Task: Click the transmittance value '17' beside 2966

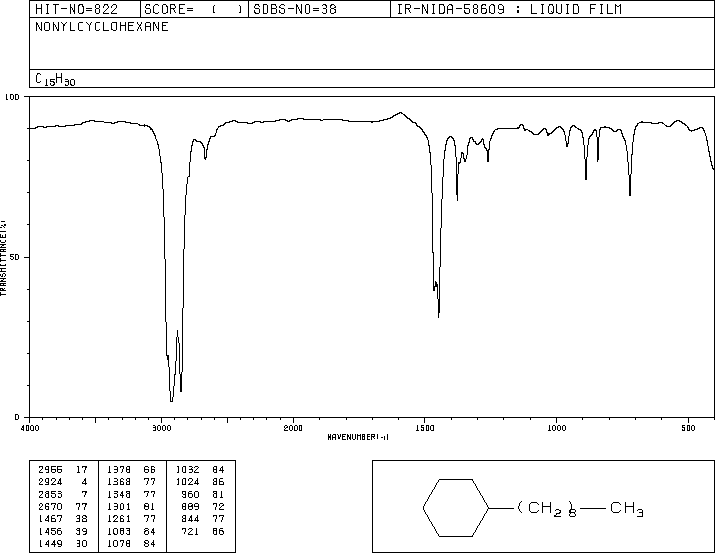Action: point(82,469)
